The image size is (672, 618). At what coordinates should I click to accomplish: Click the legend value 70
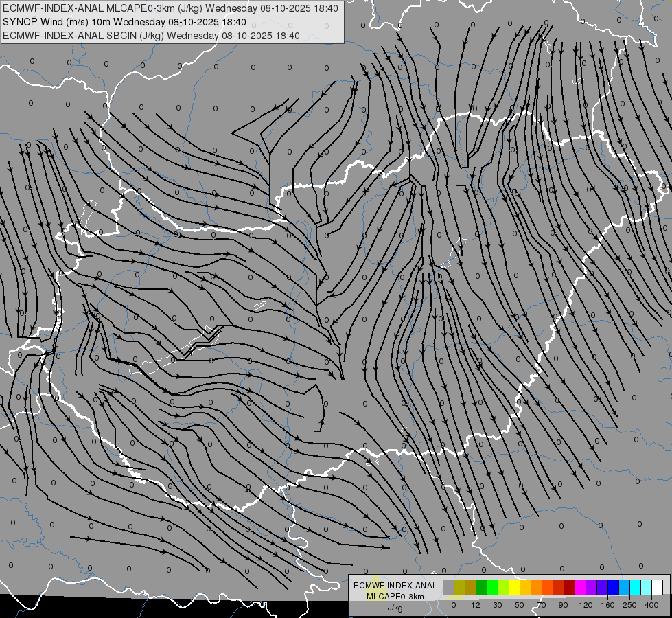click(542, 605)
